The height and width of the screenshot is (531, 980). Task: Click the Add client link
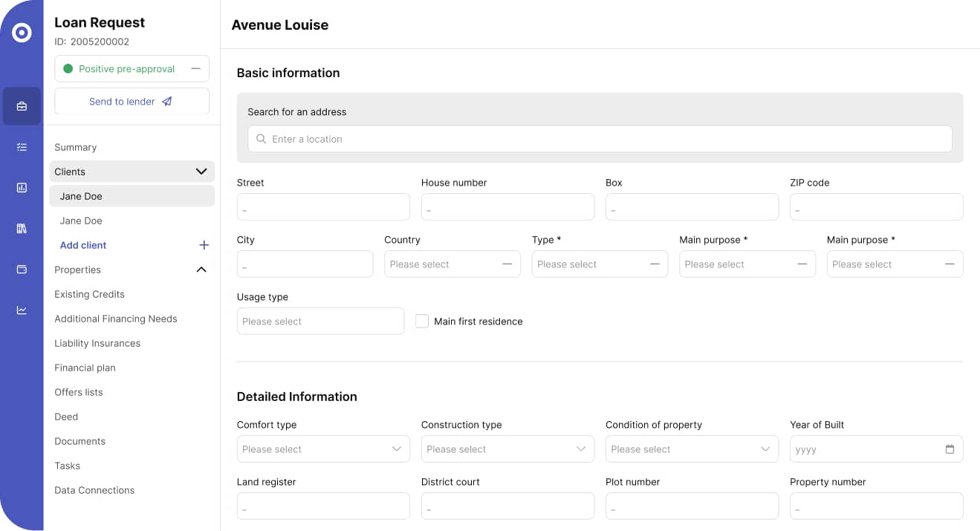coord(83,245)
